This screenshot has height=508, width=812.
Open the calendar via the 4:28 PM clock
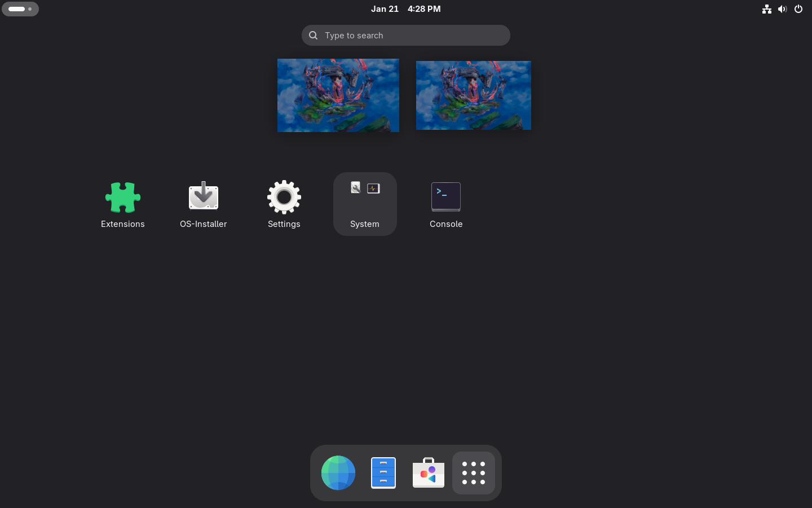[x=424, y=9]
